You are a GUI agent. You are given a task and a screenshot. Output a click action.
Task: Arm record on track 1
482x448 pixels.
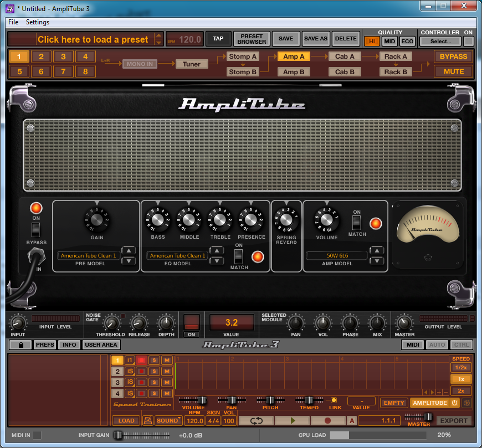tap(141, 360)
